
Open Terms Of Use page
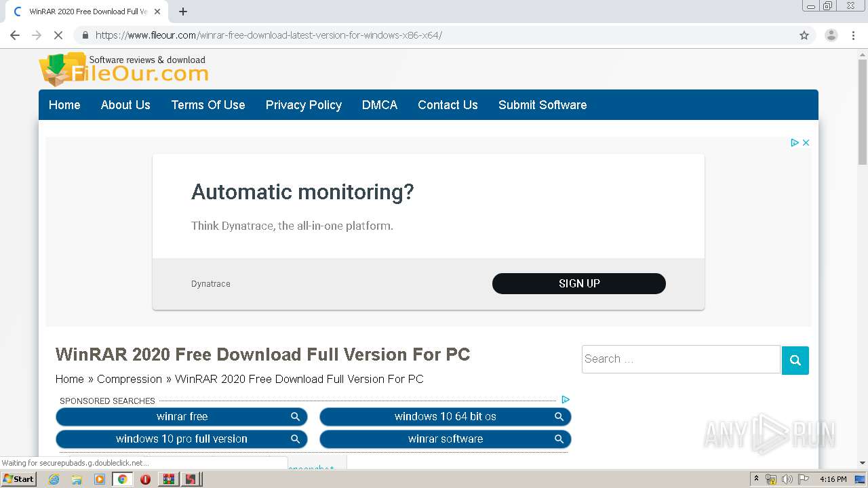click(208, 105)
